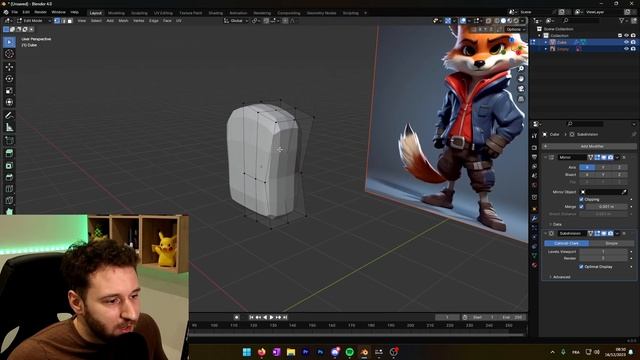Open the Edit menu
This screenshot has width=640, height=360.
26,12
